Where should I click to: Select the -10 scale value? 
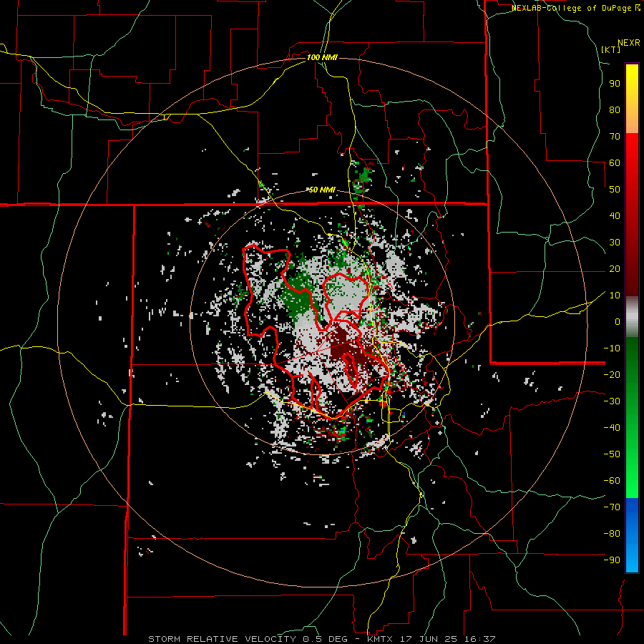click(x=612, y=348)
